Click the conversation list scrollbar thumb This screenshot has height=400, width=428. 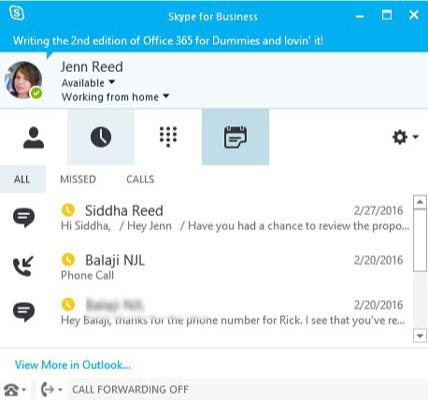click(420, 240)
